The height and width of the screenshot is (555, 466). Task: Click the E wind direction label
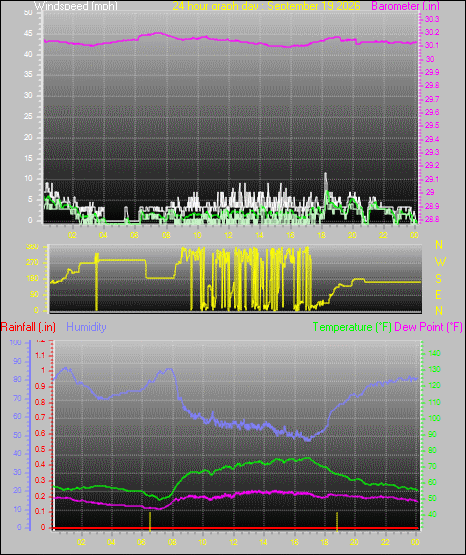click(x=438, y=294)
